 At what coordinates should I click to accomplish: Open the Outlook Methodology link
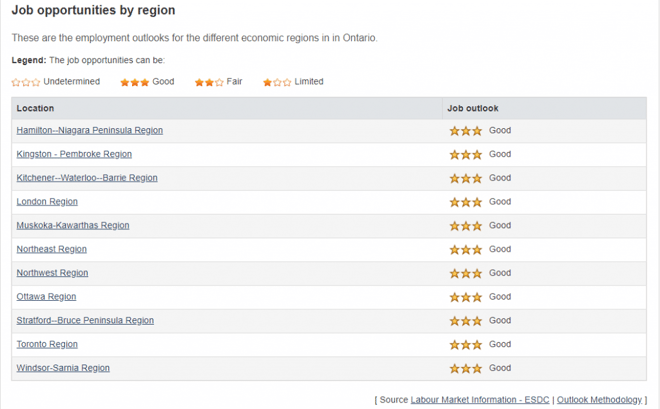point(599,400)
